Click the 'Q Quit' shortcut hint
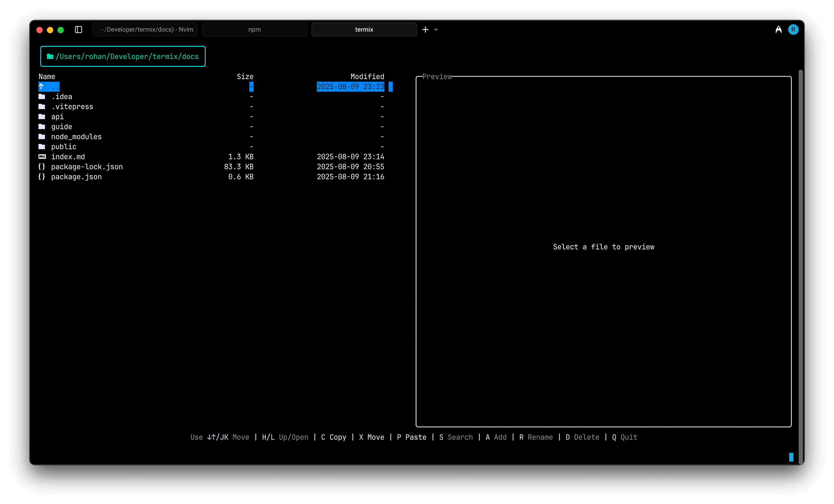 coord(624,437)
